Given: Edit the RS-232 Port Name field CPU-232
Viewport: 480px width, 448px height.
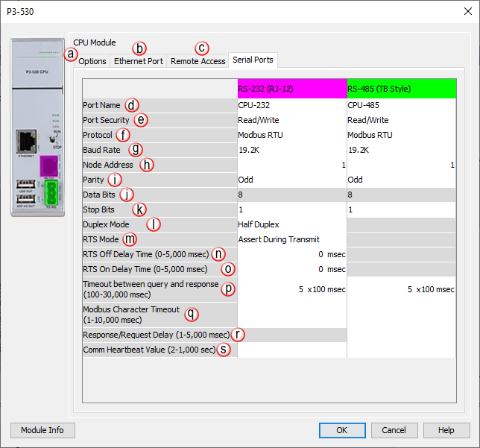Looking at the screenshot, I should point(291,105).
